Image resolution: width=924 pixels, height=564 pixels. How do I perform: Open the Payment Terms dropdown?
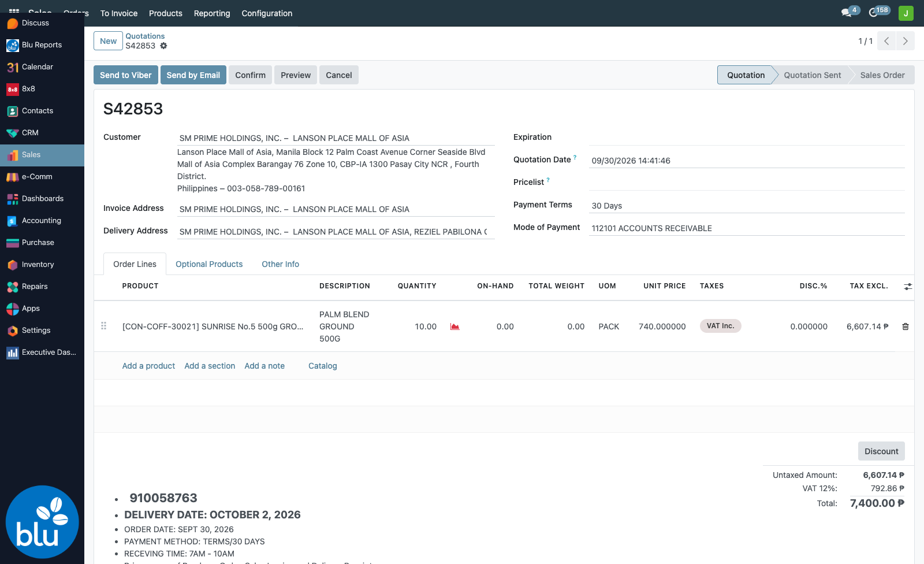tap(747, 206)
